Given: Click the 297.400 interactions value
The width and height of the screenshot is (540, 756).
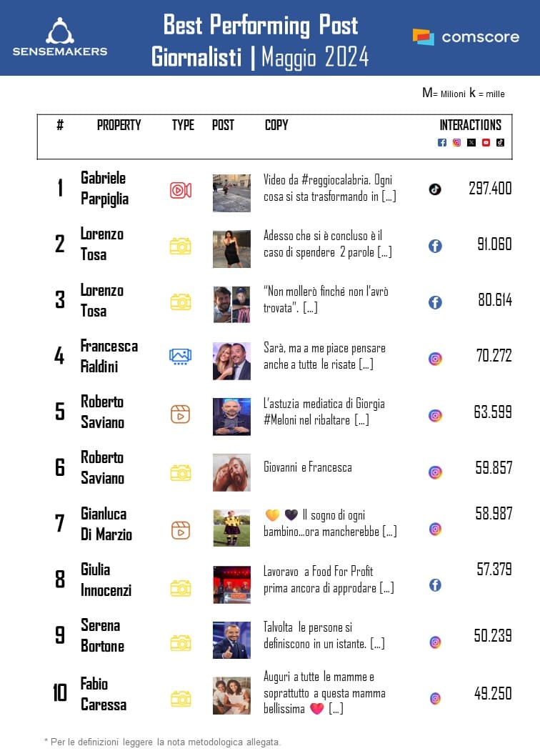Looking at the screenshot, I should pyautogui.click(x=490, y=188).
